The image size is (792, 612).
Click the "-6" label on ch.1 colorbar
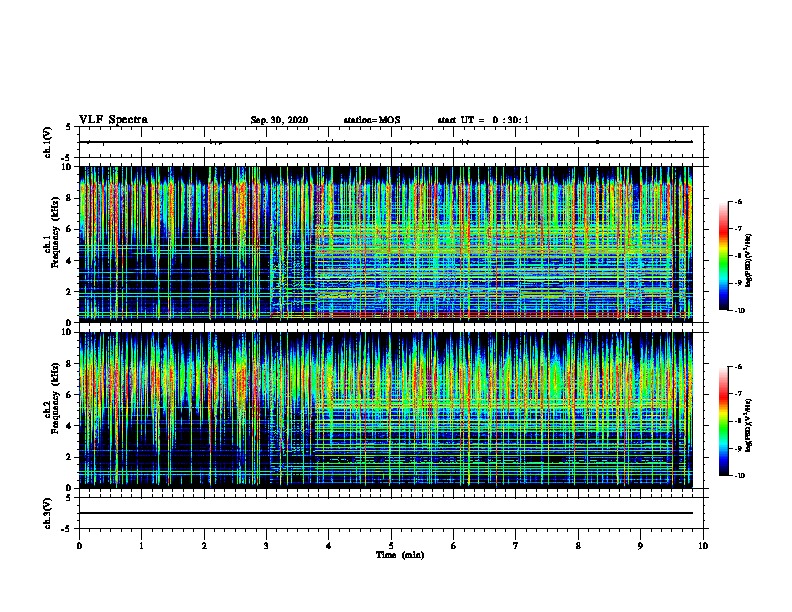738,202
